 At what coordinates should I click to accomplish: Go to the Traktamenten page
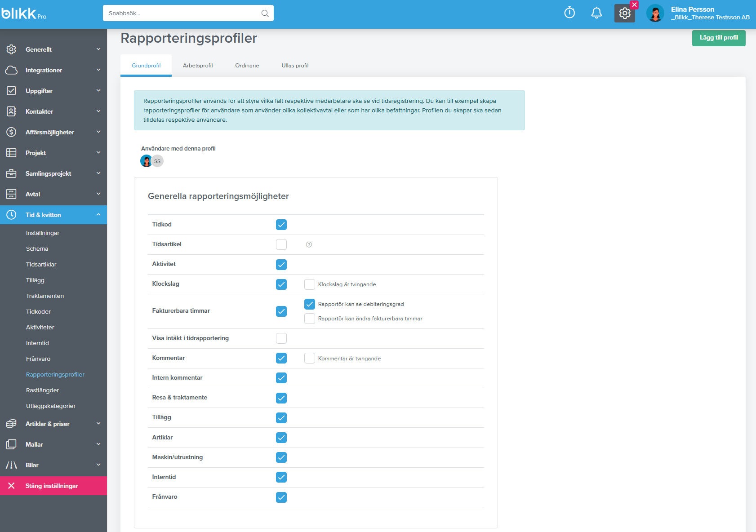point(45,296)
